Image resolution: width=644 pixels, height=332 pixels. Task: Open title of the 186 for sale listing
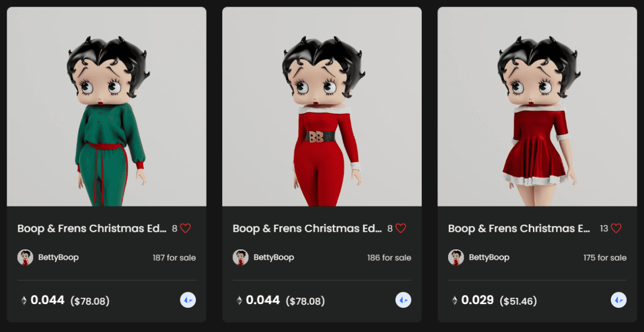308,228
